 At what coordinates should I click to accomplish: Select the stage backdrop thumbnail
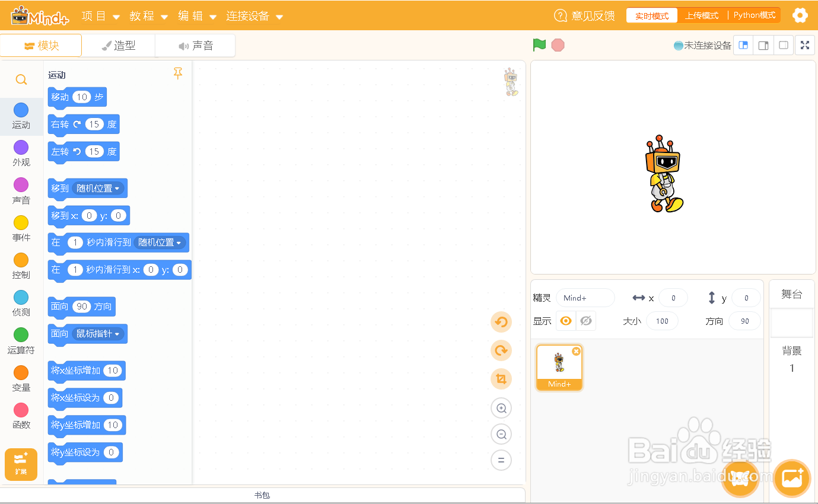tap(792, 323)
